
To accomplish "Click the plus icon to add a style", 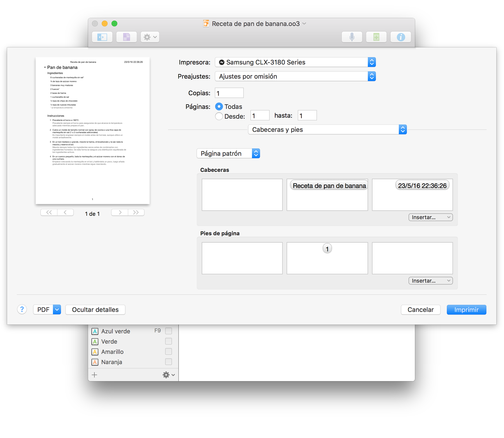I will [x=94, y=375].
